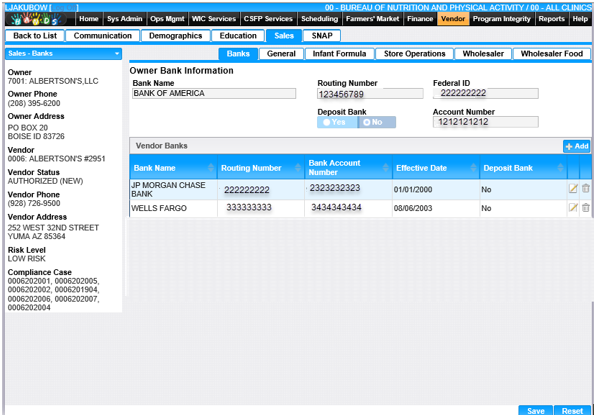Delete the Wells Fargo bank row
This screenshot has height=415, width=595.
(586, 208)
